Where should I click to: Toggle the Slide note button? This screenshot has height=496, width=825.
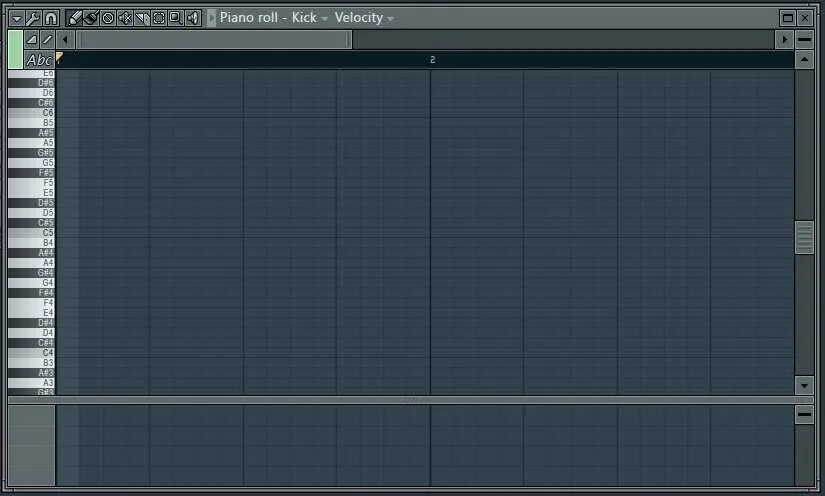point(47,39)
